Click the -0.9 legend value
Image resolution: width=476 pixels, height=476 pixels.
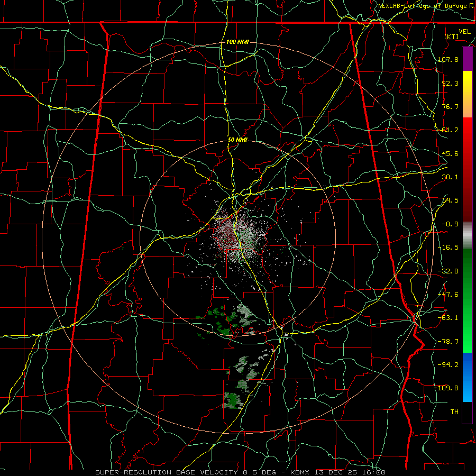click(x=450, y=224)
